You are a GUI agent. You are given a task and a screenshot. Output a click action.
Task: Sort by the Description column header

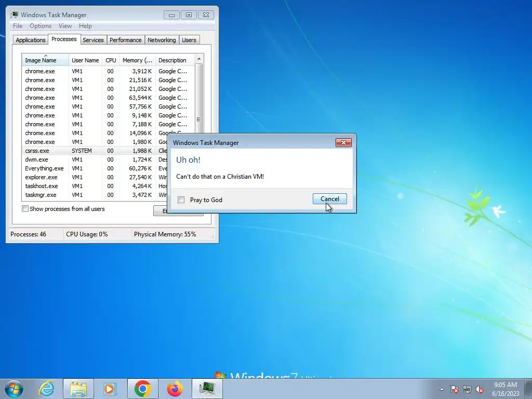pyautogui.click(x=175, y=60)
